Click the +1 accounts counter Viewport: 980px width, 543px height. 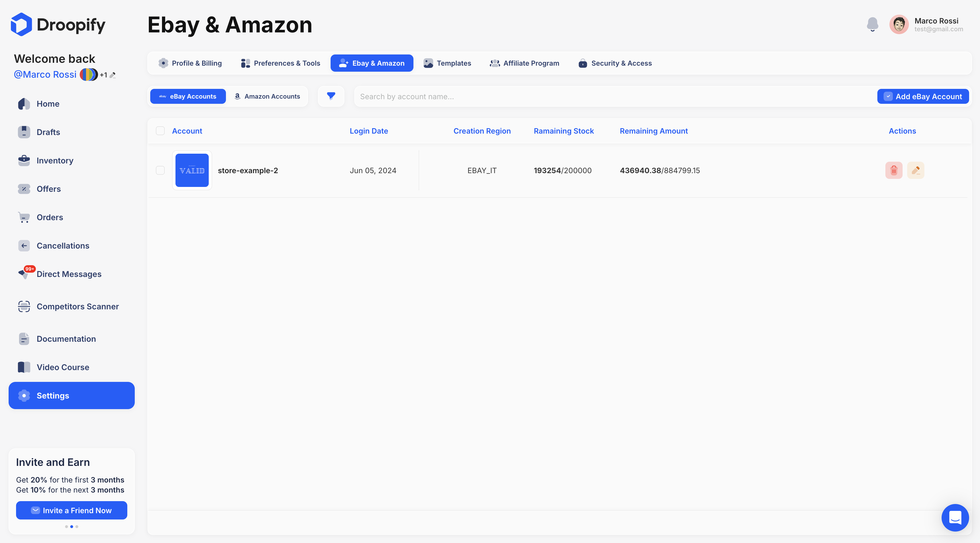pos(103,75)
